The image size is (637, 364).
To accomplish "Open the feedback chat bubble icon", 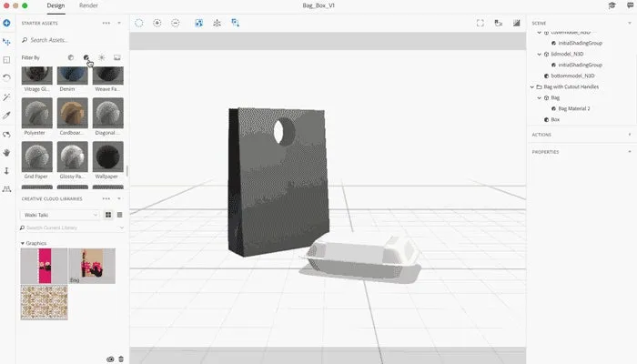I will [630, 5].
